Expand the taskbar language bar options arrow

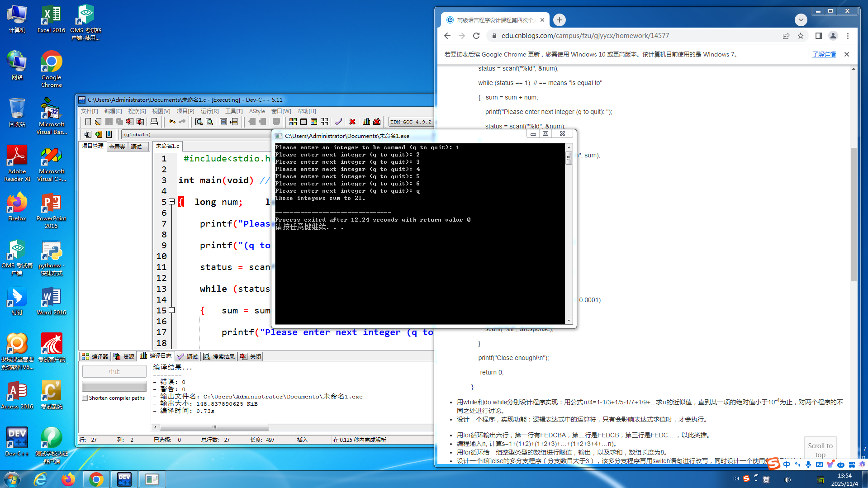(x=756, y=481)
